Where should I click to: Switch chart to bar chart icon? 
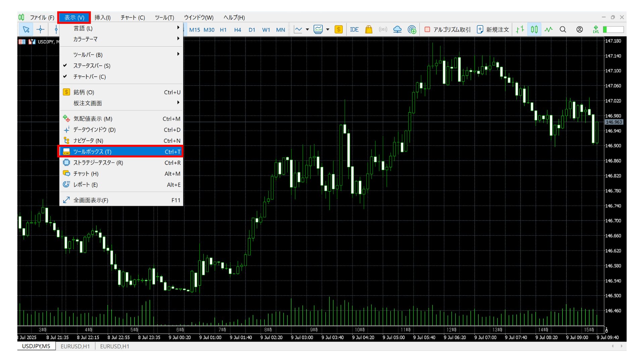coord(520,29)
